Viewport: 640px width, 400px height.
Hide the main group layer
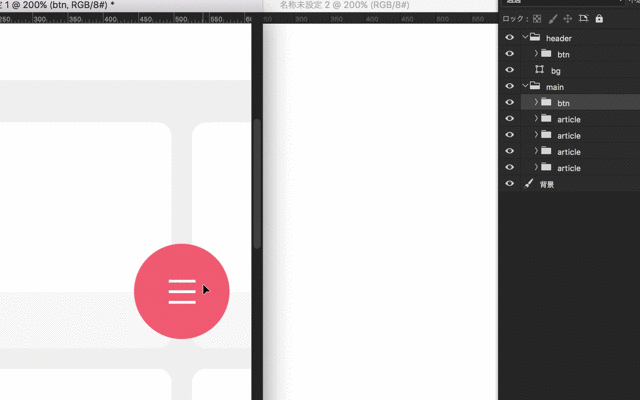tap(509, 86)
